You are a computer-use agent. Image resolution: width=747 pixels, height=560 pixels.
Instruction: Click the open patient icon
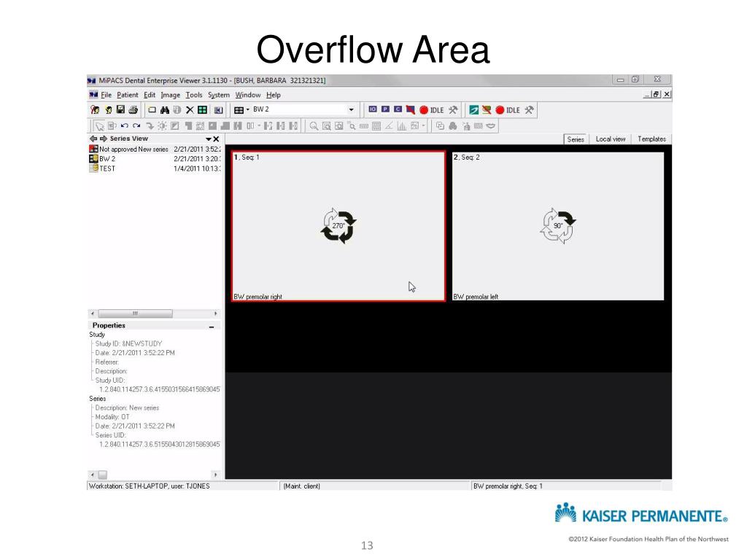pyautogui.click(x=95, y=110)
